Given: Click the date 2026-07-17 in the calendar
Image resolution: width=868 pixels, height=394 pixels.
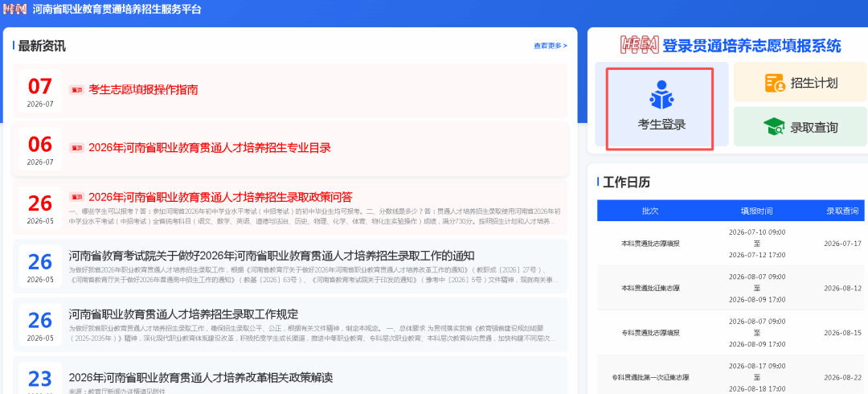Looking at the screenshot, I should click(x=842, y=244).
